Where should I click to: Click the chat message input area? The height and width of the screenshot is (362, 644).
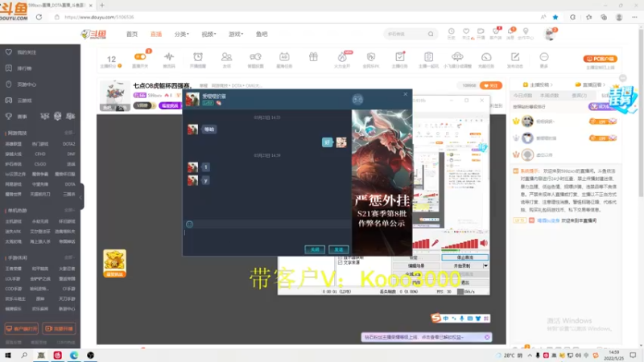click(x=267, y=237)
